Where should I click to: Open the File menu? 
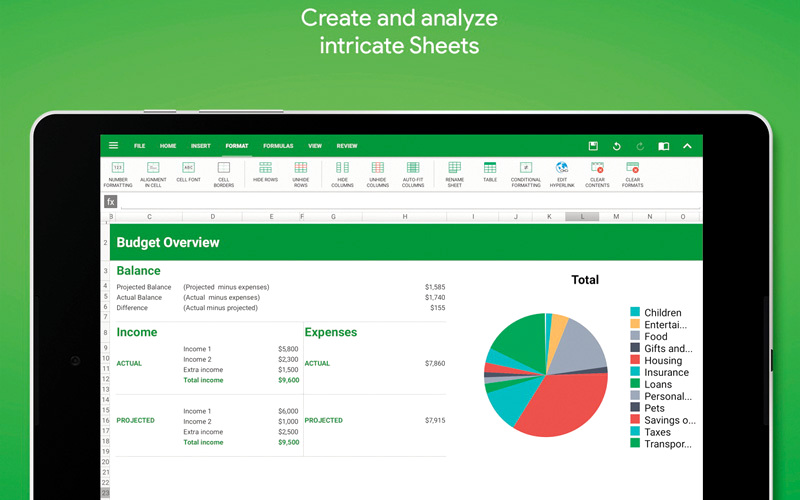tap(140, 146)
